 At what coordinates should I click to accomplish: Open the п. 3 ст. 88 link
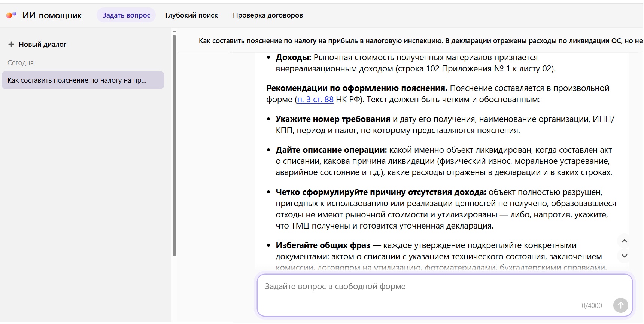click(x=315, y=100)
